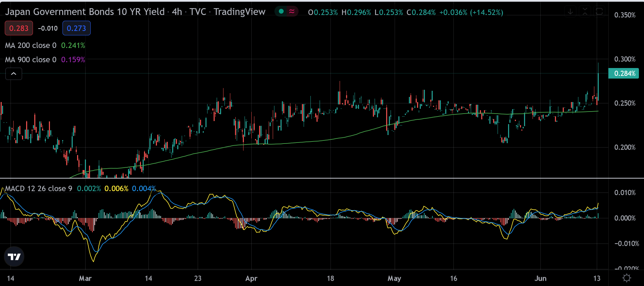Open chart settings gear icon

(627, 278)
